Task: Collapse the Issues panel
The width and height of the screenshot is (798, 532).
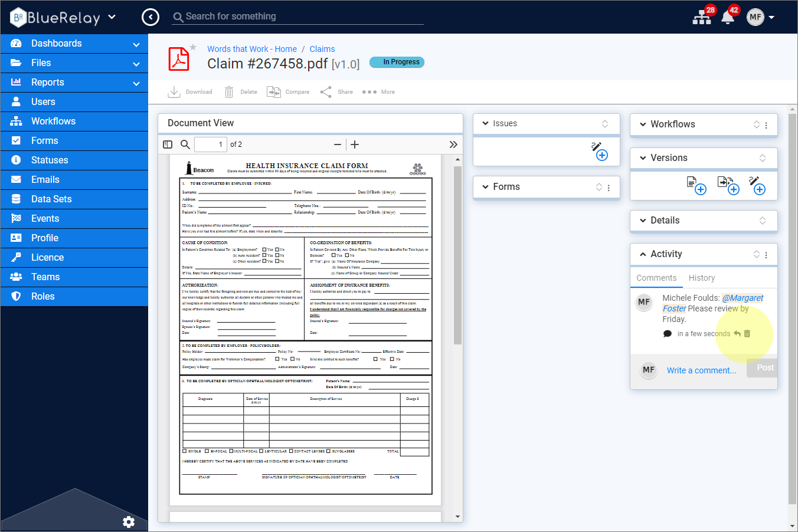Action: click(x=486, y=123)
